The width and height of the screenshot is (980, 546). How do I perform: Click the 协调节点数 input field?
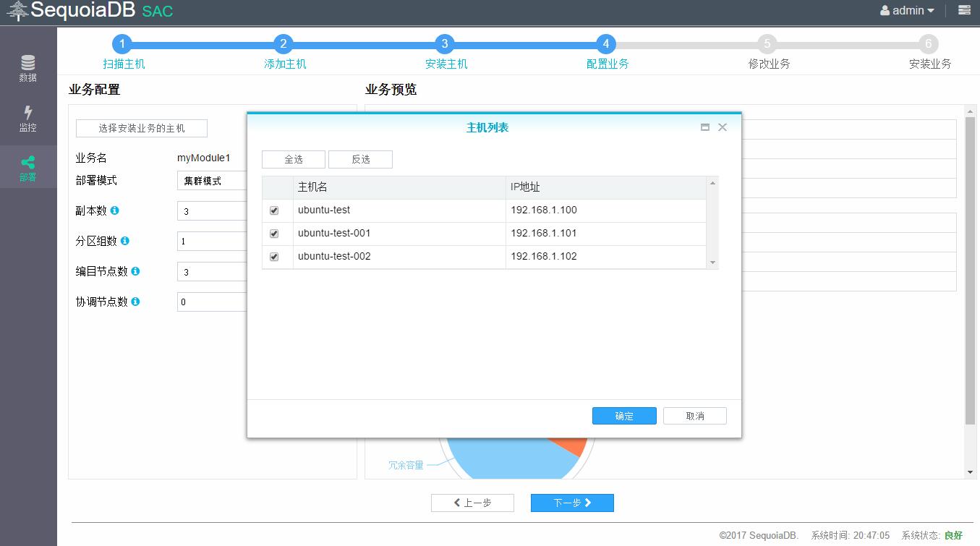(x=212, y=302)
